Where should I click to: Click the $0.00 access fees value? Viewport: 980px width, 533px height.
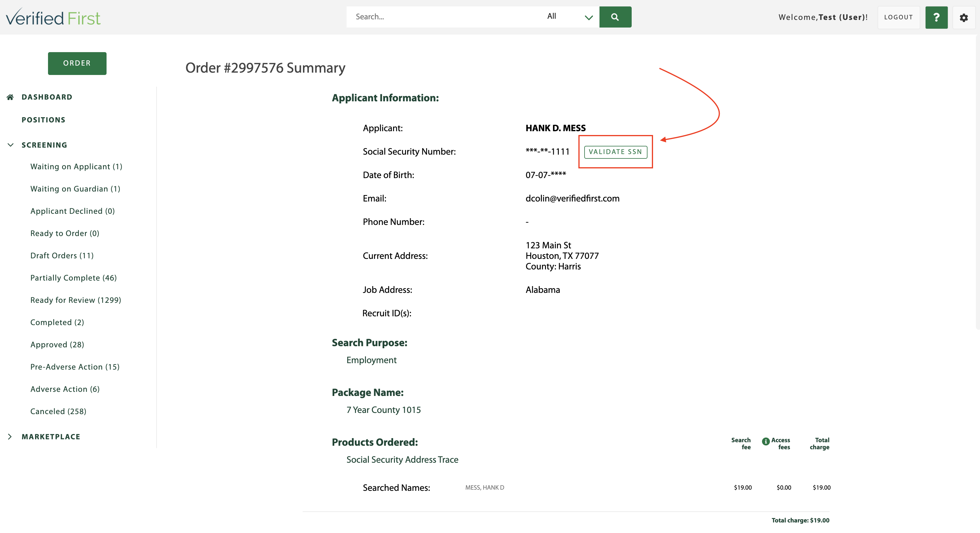(784, 488)
